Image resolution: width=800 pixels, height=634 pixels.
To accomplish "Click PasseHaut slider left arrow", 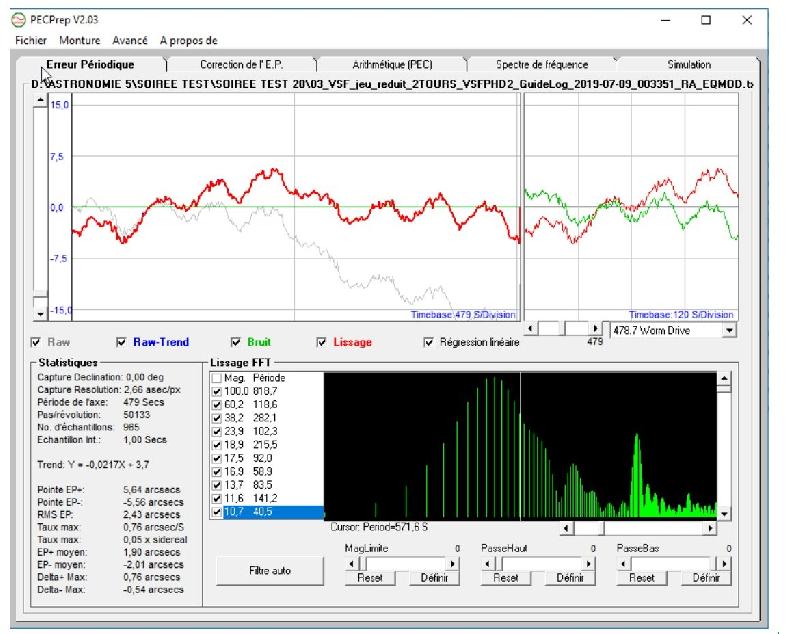I will (x=487, y=564).
